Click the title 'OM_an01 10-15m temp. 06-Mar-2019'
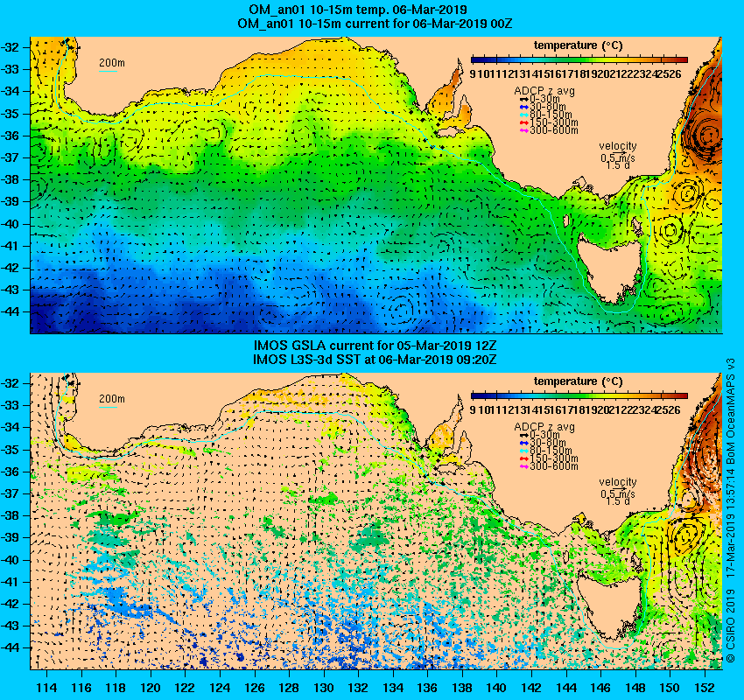The width and height of the screenshot is (744, 700). (x=358, y=9)
